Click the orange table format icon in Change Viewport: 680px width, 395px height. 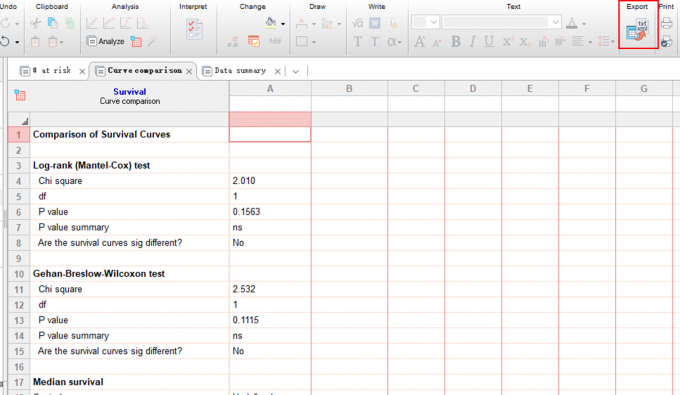pyautogui.click(x=254, y=42)
